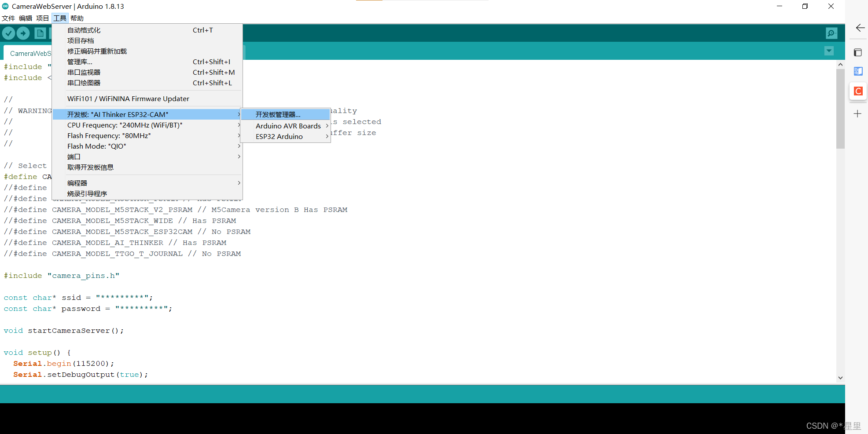Open the 编辑 menu

tap(26, 18)
